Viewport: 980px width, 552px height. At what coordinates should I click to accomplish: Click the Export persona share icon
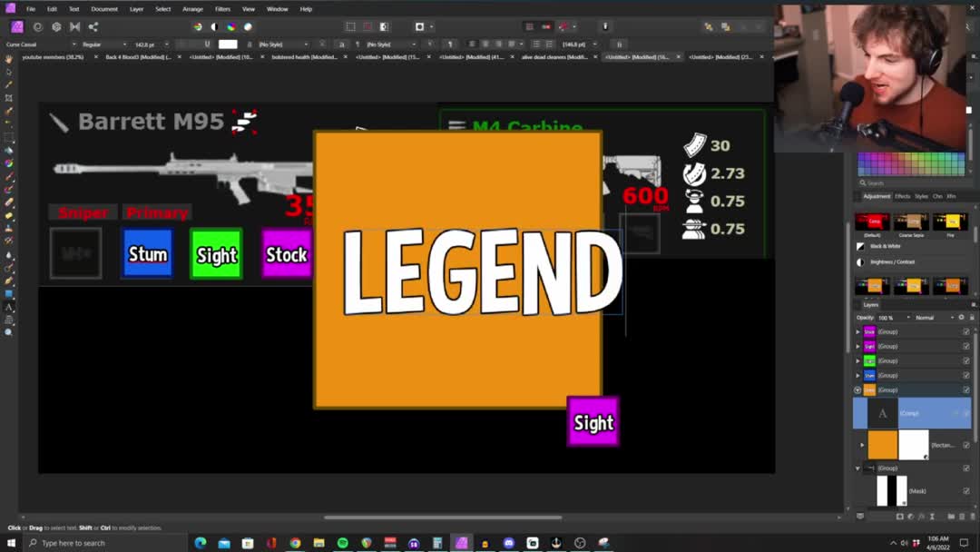93,26
